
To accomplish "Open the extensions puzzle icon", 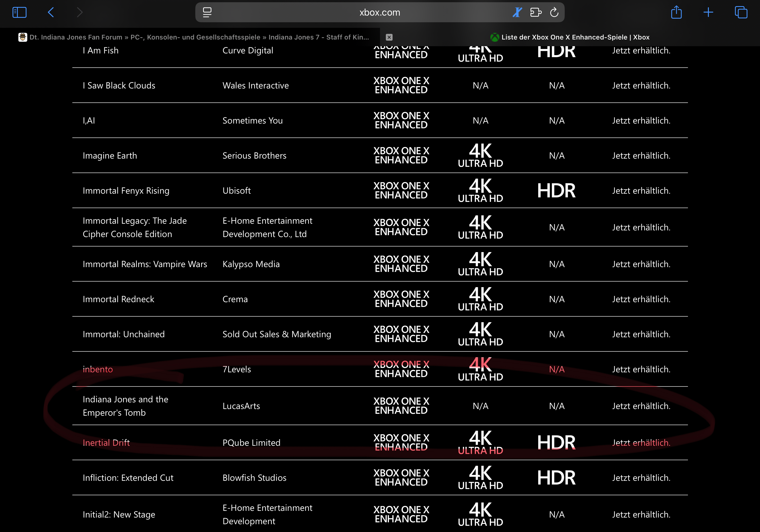I will pos(536,13).
